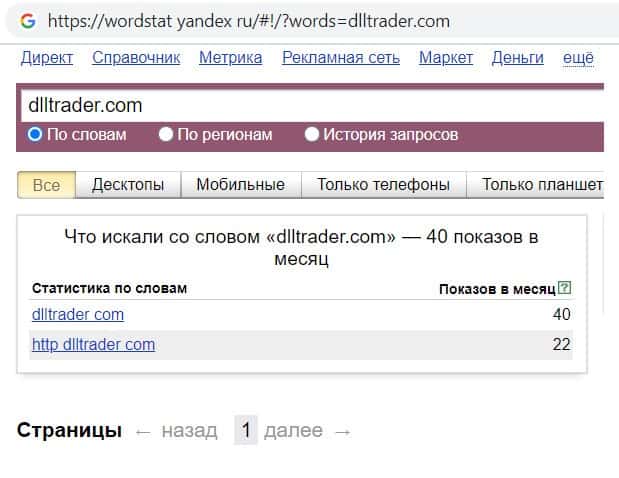Viewport: 619px width, 478px height.
Task: Click the 22 value in http dlltrader com row
Action: pyautogui.click(x=561, y=345)
